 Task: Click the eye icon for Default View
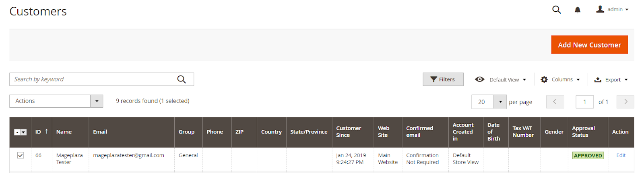point(479,79)
